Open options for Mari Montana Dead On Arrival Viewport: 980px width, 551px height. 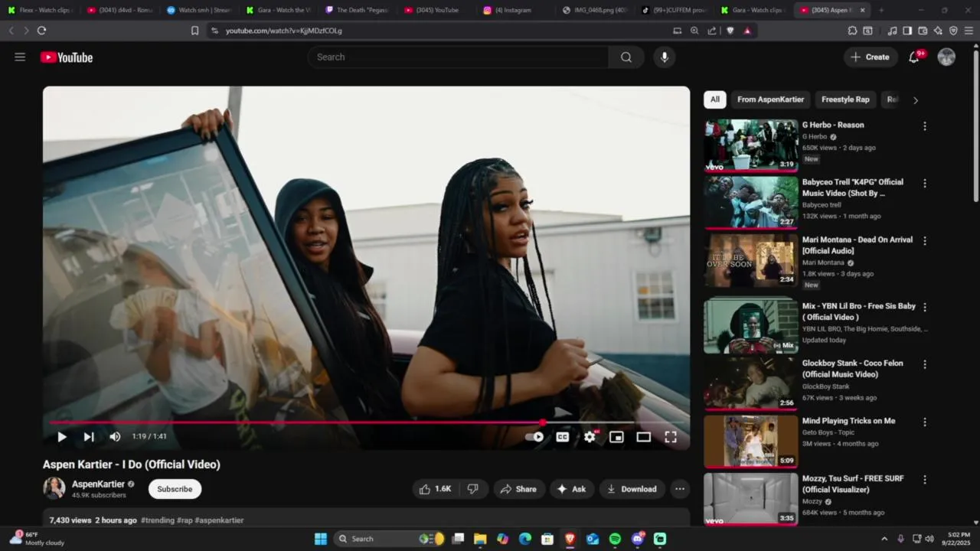point(924,241)
